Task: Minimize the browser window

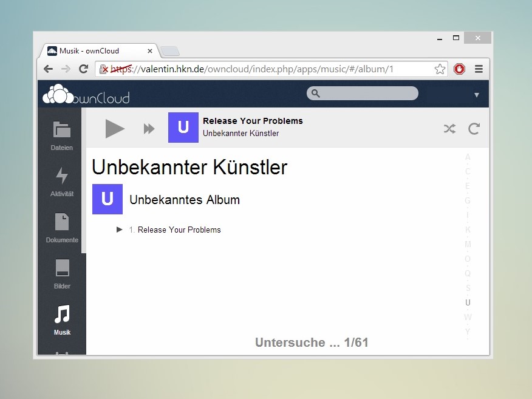Action: 440,38
